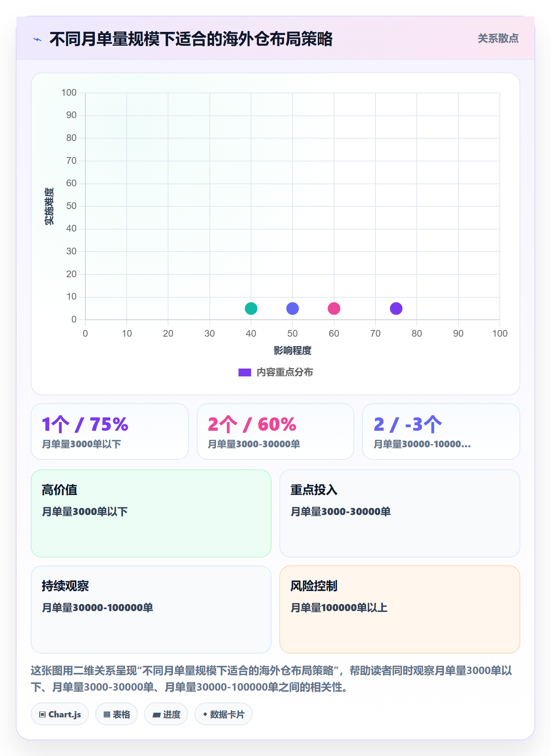Click the lightning bolt icon beside the title
The height and width of the screenshot is (756, 551).
point(37,39)
